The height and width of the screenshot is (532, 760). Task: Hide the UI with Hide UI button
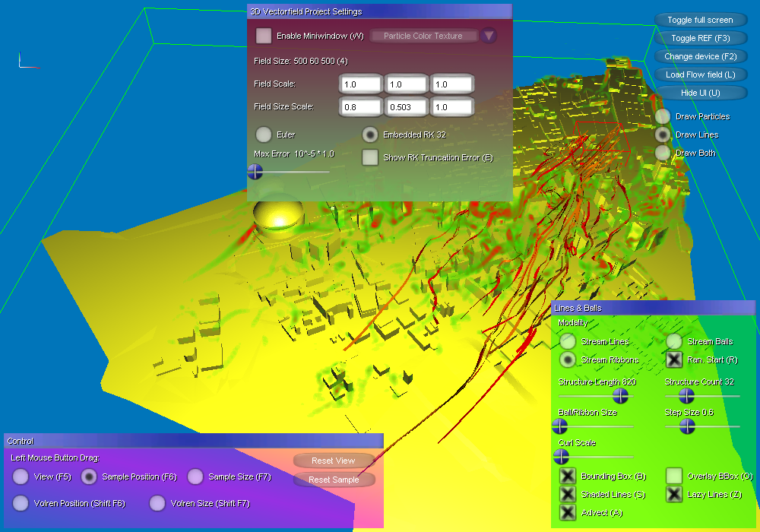point(700,93)
